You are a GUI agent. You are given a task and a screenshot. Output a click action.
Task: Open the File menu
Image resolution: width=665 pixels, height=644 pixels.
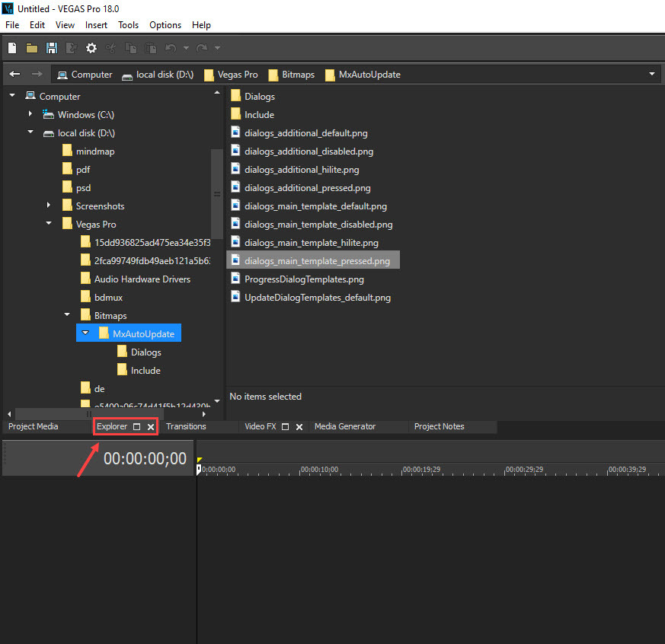pyautogui.click(x=12, y=25)
